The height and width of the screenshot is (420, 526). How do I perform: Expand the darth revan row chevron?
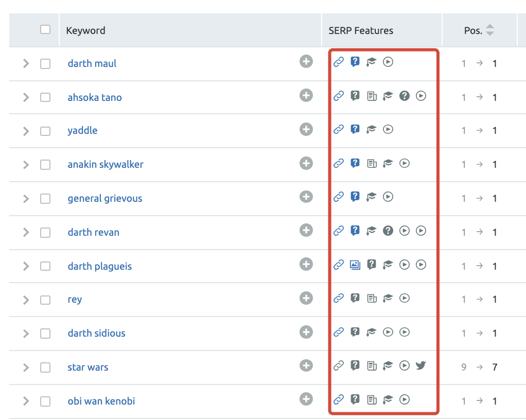(x=26, y=232)
